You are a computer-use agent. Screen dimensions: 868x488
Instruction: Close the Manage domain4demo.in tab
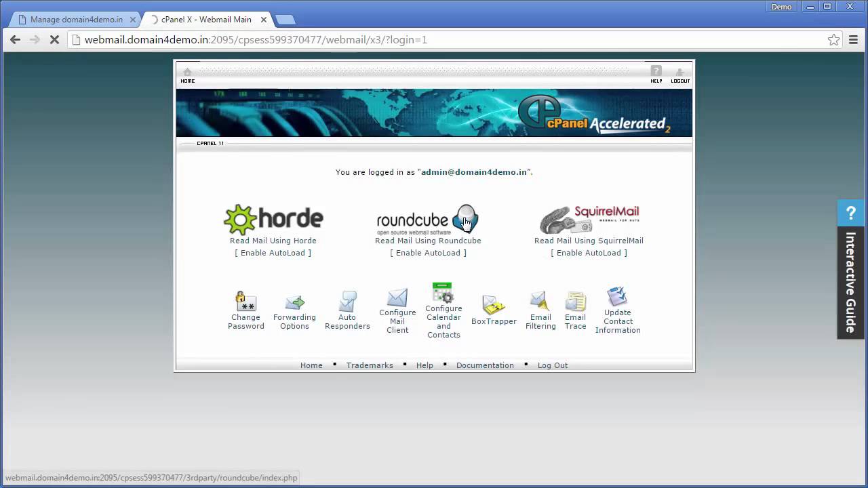coord(132,20)
